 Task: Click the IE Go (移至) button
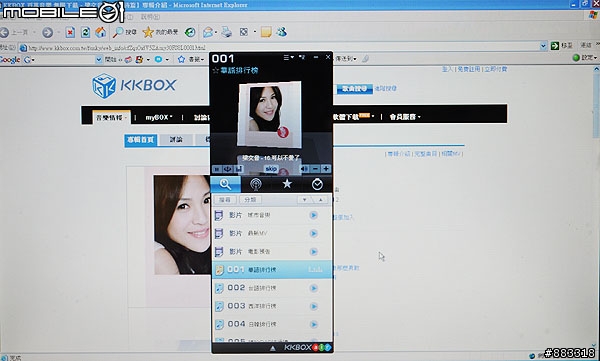coord(562,46)
